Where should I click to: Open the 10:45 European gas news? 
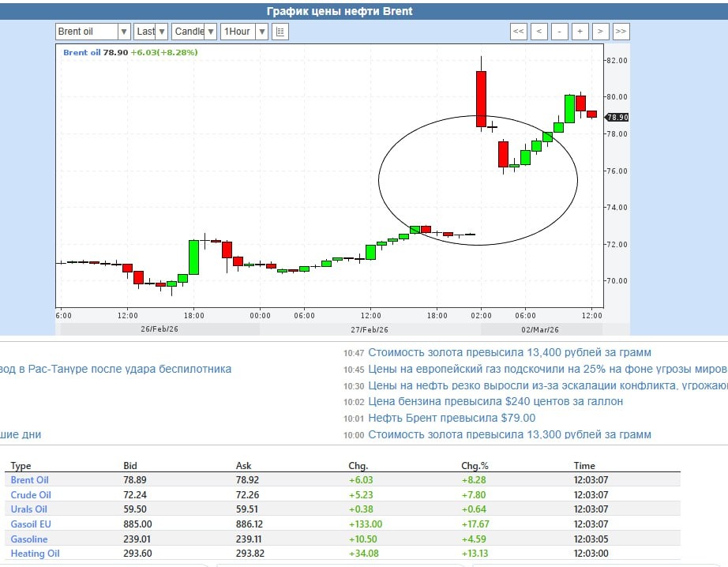pos(548,369)
